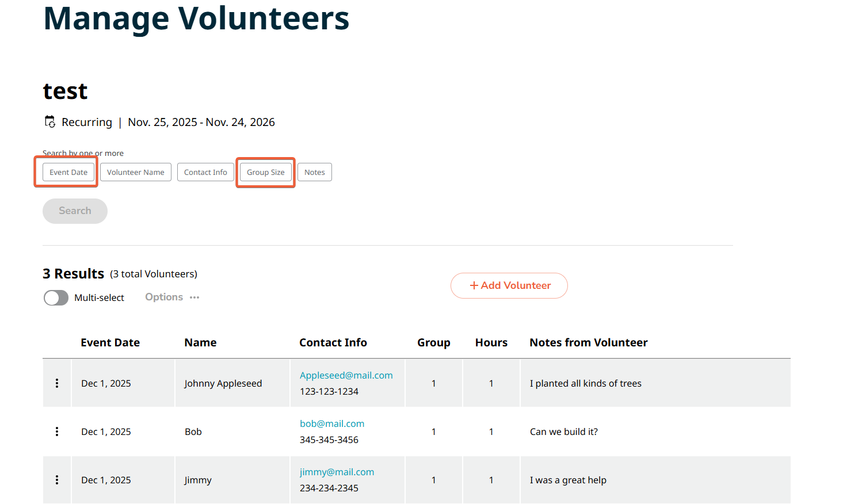Select the Event Date search filter

68,172
